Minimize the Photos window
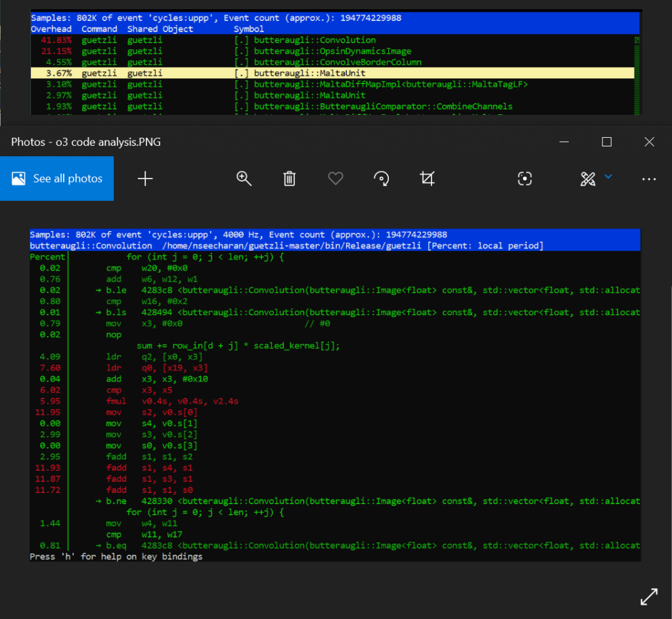 tap(564, 142)
